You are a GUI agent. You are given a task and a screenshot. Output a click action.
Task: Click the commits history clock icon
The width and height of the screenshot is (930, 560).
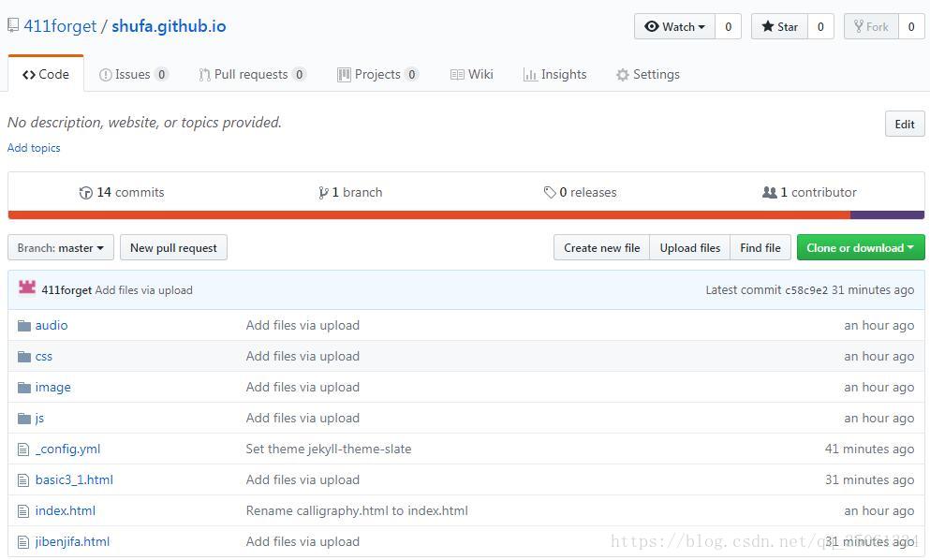pyautogui.click(x=86, y=193)
